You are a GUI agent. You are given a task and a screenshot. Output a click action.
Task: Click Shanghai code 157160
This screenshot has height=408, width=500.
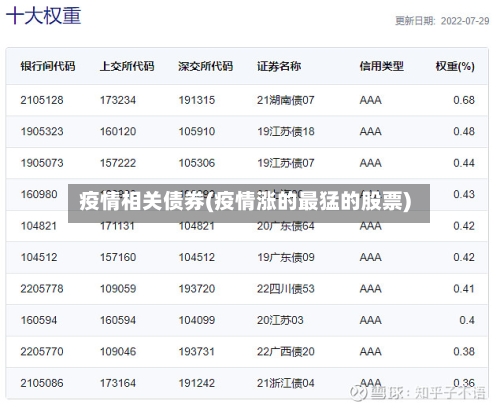tap(118, 257)
